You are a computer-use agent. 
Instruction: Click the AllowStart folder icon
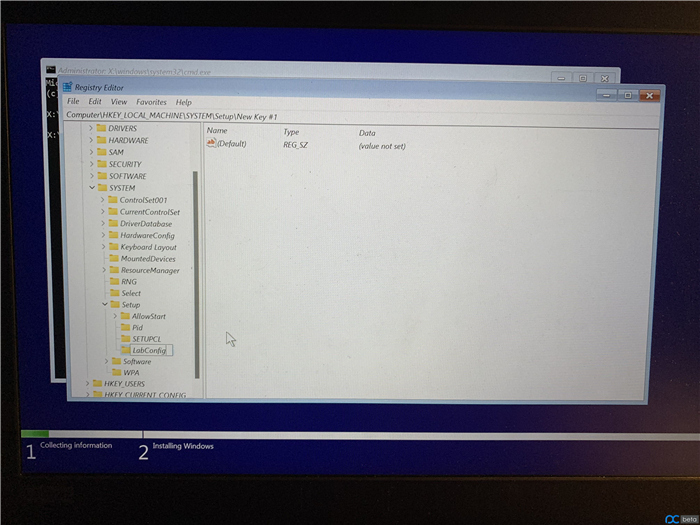pos(125,316)
